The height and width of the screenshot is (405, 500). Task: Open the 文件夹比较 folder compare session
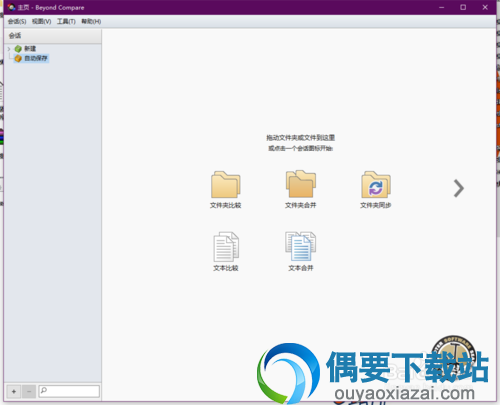226,189
